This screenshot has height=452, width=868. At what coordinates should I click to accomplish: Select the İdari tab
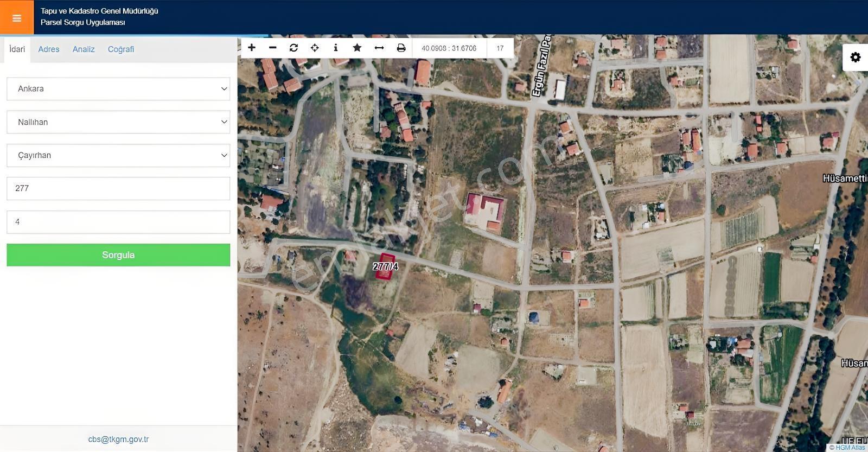click(x=17, y=49)
